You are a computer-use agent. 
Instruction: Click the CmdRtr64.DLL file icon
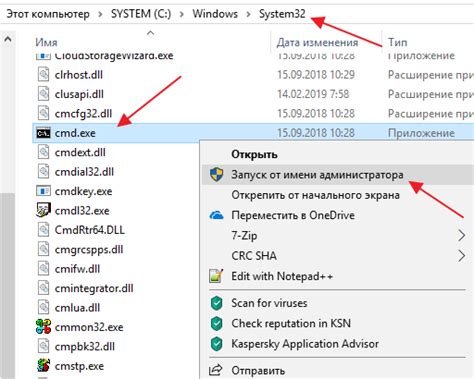43,230
